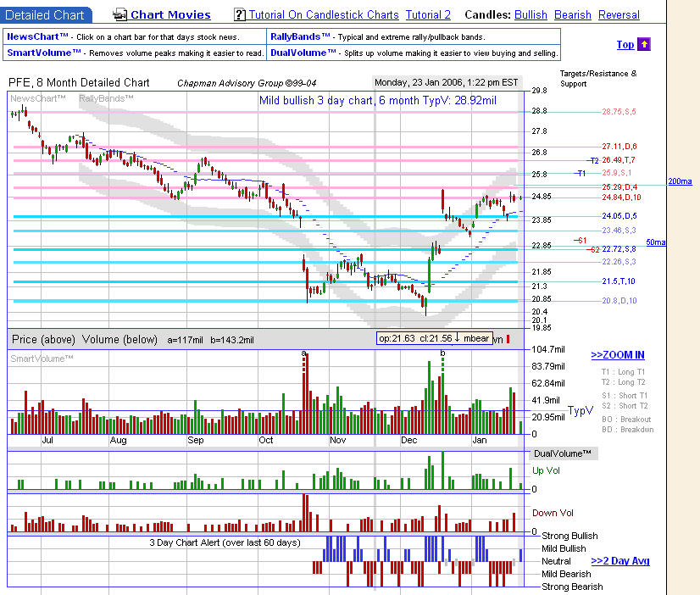Click the Chapman Advisory Group copyright text

pos(247,83)
